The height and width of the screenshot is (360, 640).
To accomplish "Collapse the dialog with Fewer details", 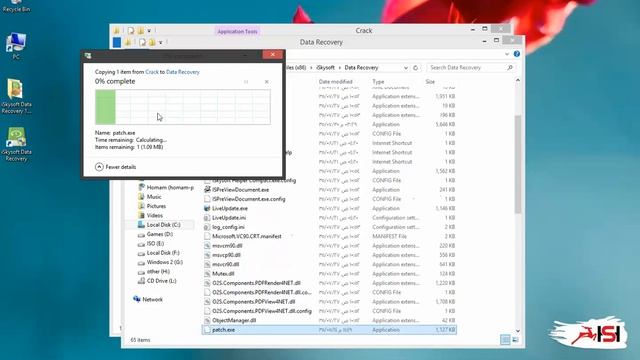I will (x=116, y=167).
